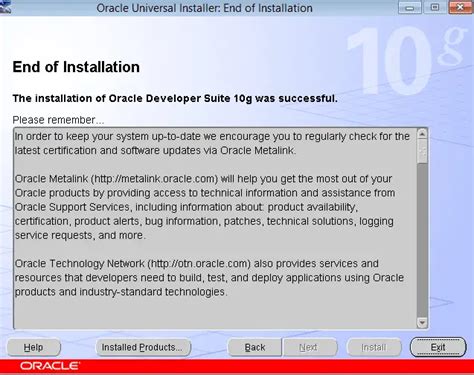474x375 pixels.
Task: Click scroll-down arrow of message box
Action: click(422, 322)
